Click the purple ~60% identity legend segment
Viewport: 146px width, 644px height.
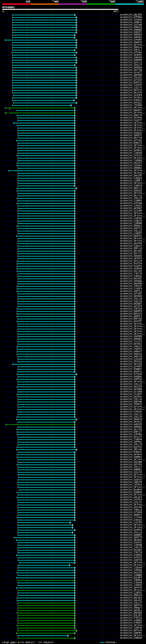73,4
